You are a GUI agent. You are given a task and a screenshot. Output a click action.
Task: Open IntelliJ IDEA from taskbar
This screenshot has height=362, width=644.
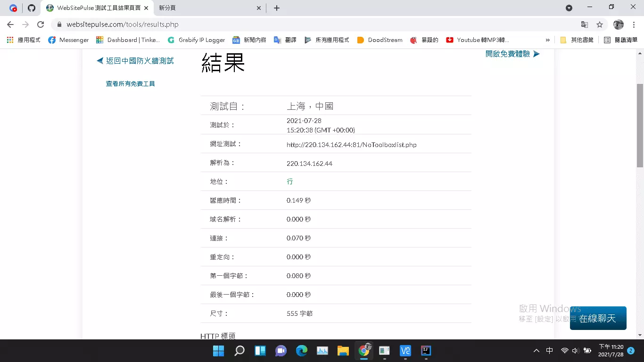point(426,351)
